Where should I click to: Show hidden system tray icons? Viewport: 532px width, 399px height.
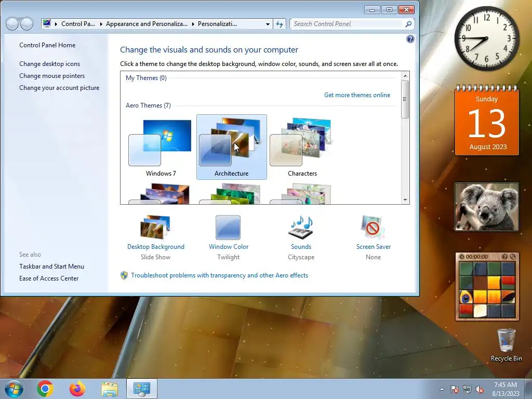[x=442, y=389]
